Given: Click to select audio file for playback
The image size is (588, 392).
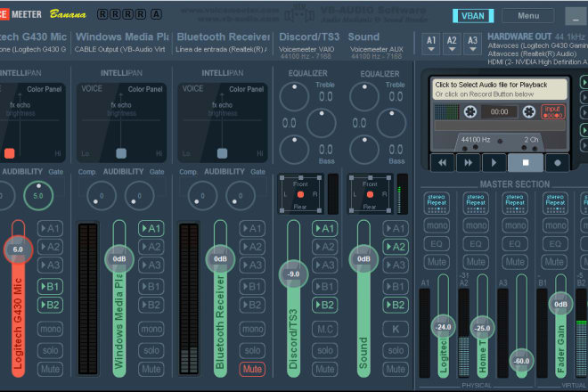Looking at the screenshot, I should [x=500, y=89].
